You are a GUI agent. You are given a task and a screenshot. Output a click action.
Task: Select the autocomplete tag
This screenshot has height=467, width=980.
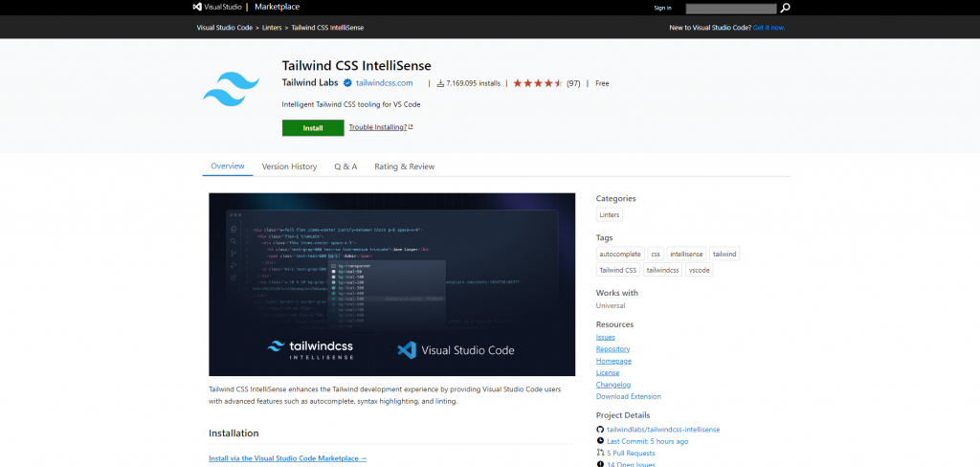click(x=620, y=254)
